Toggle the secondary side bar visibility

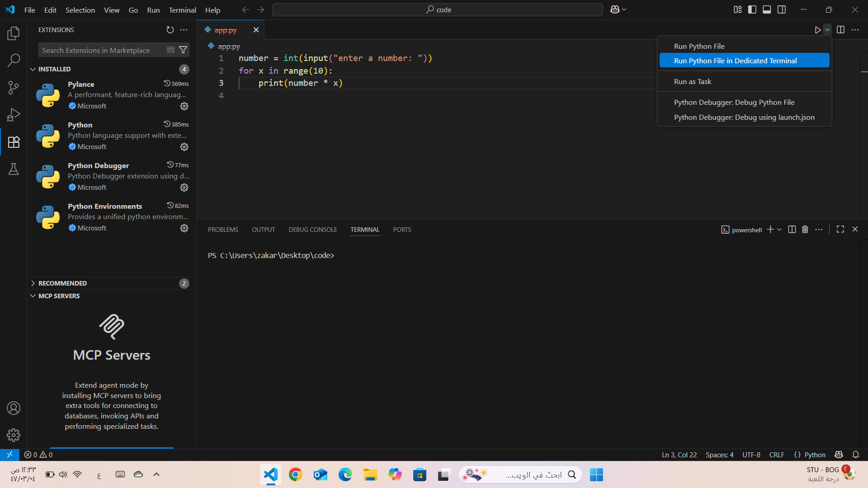point(782,9)
